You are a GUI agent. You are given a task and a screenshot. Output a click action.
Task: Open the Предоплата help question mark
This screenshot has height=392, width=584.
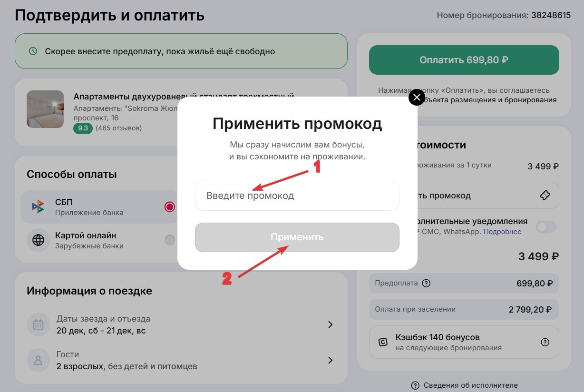(x=427, y=283)
